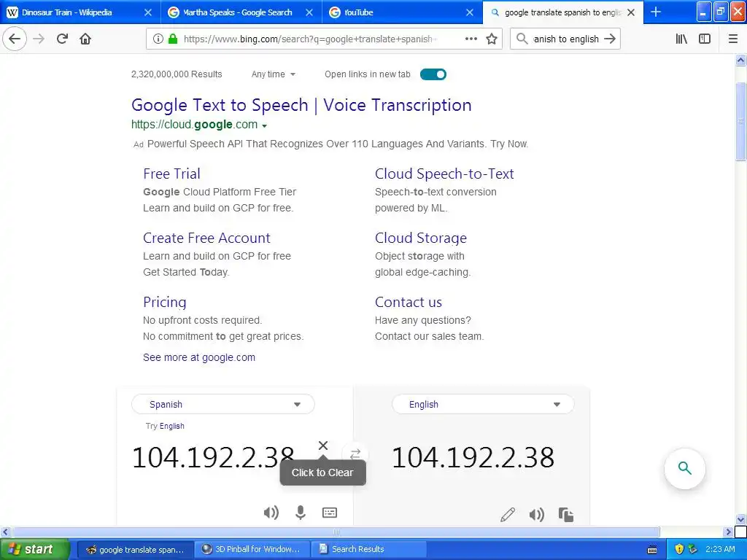The height and width of the screenshot is (560, 747).
Task: Open the Contact us link
Action: 409,302
